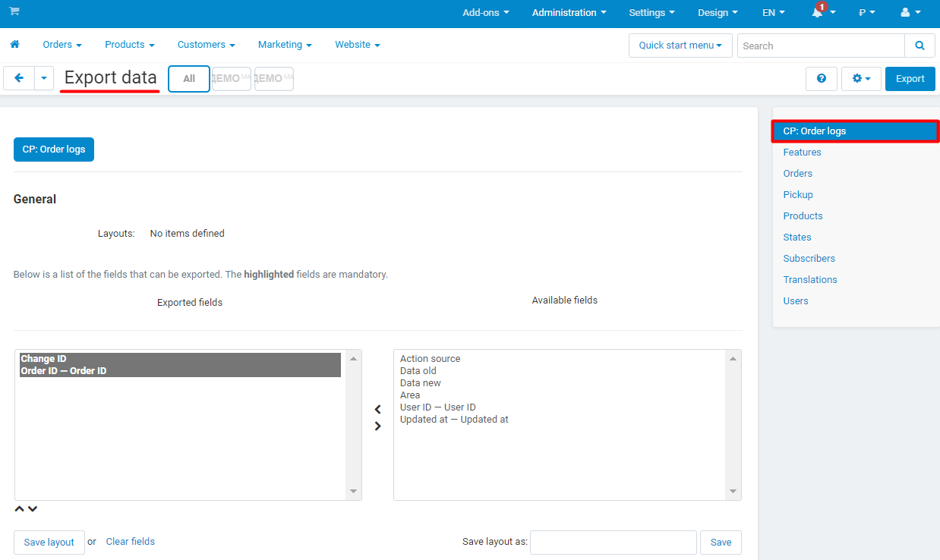The image size is (940, 560).
Task: Open the Administration dropdown
Action: [x=569, y=12]
